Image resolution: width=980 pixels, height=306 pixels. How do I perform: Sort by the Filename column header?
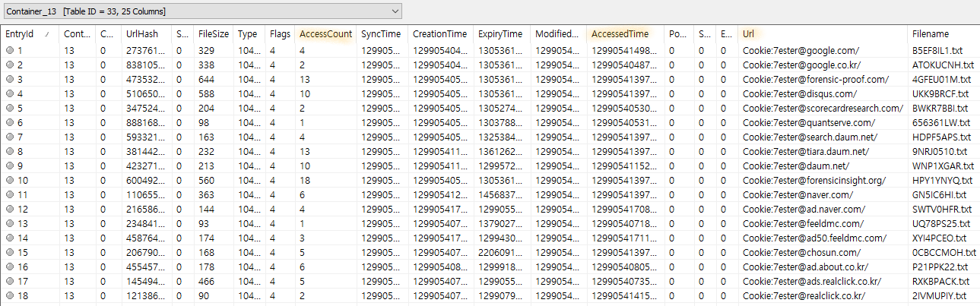pyautogui.click(x=930, y=34)
